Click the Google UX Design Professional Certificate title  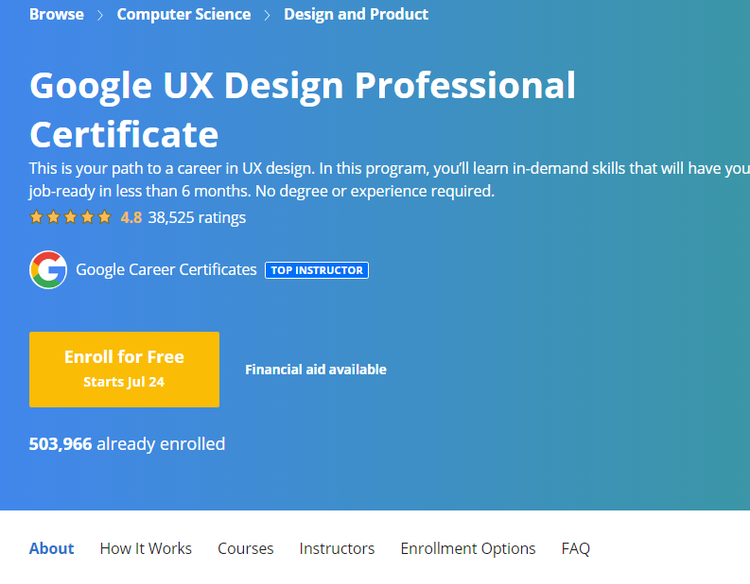click(302, 110)
